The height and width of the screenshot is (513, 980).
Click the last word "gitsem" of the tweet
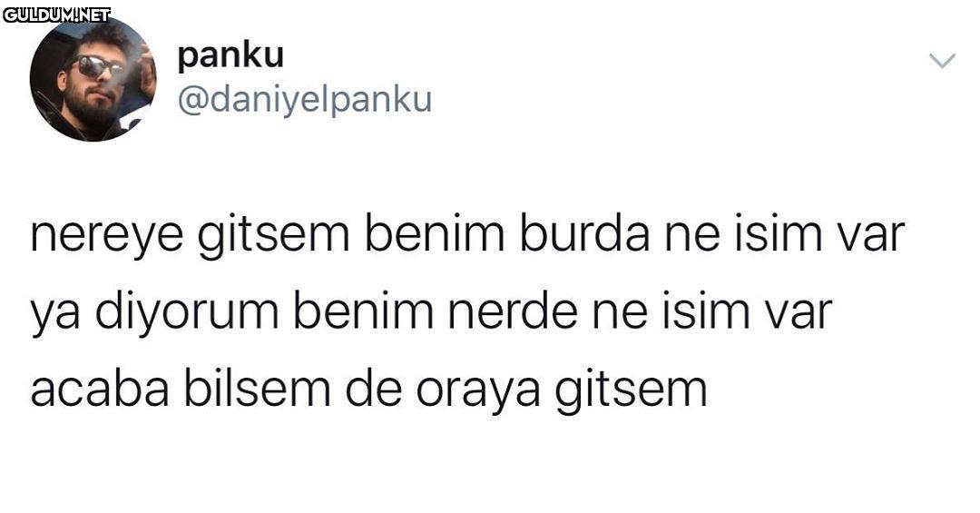point(632,391)
